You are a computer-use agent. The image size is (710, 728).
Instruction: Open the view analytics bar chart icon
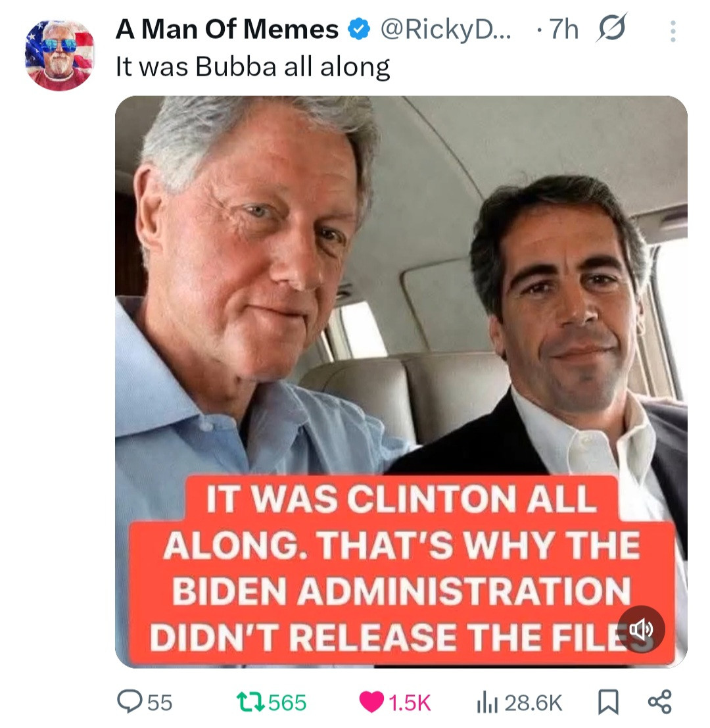[485, 702]
